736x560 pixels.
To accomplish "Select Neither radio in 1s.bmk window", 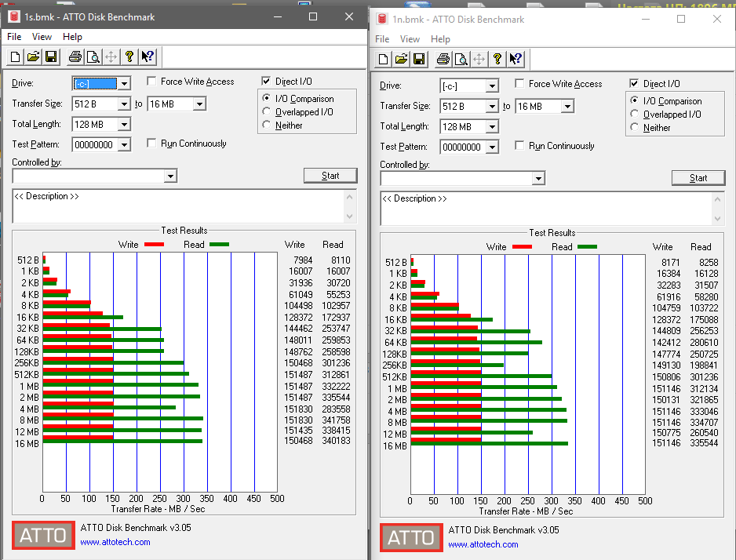I will click(266, 125).
